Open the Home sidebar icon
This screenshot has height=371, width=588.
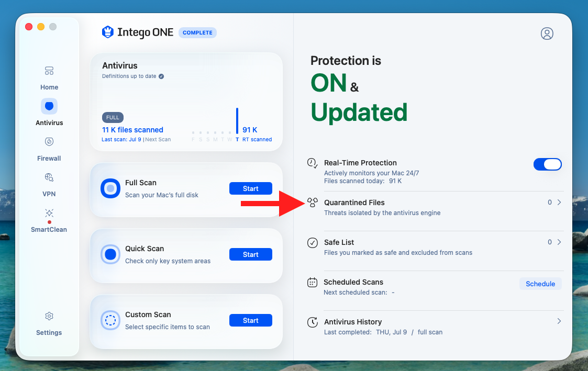[x=49, y=71]
